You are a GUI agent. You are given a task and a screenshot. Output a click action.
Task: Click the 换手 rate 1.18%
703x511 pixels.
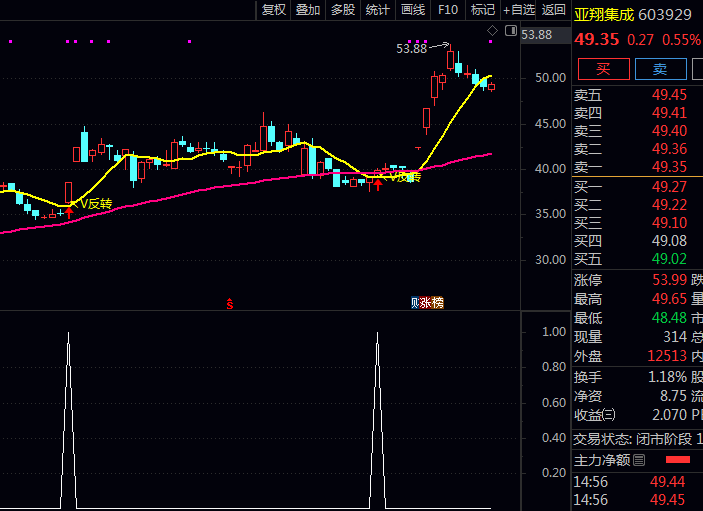[668, 377]
